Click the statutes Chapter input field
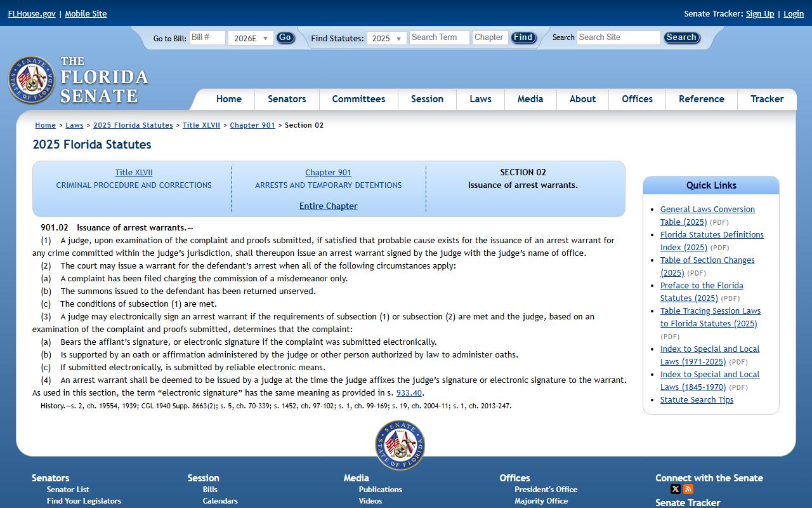The image size is (812, 508). [x=490, y=37]
